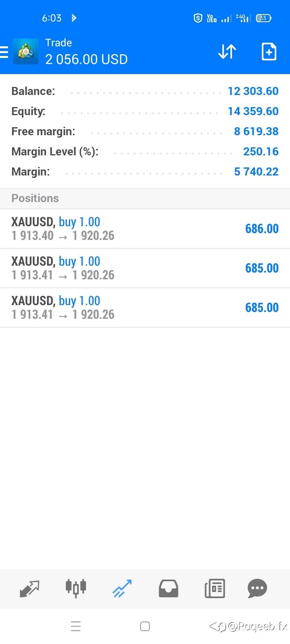Viewport: 290px width, 644px height.
Task: Tap the profit 686.00 value
Action: [262, 229]
